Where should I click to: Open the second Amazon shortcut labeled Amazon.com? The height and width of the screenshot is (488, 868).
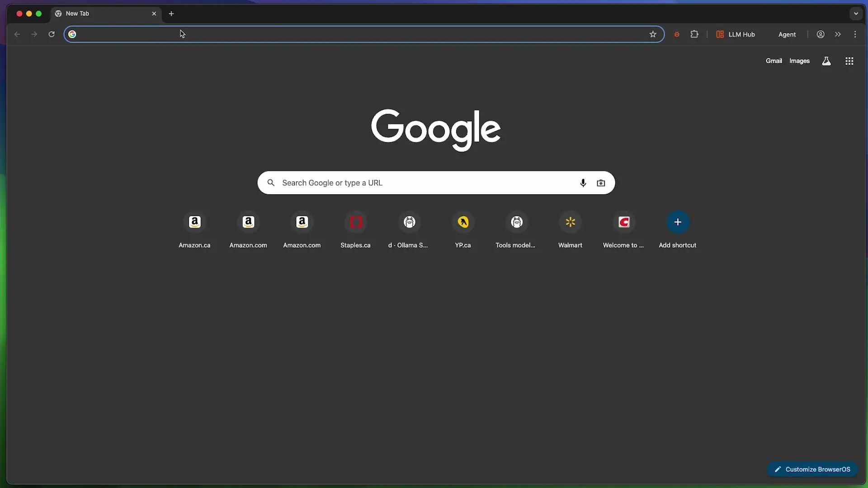(248, 230)
